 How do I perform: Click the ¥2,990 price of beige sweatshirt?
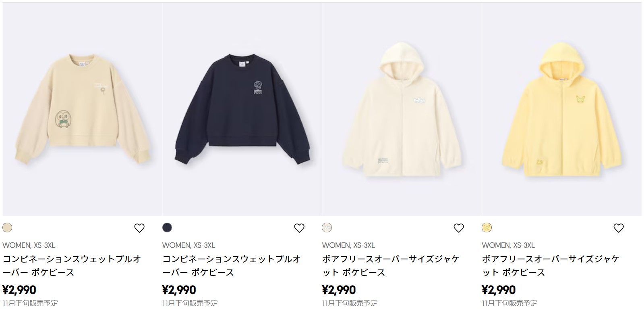click(19, 290)
